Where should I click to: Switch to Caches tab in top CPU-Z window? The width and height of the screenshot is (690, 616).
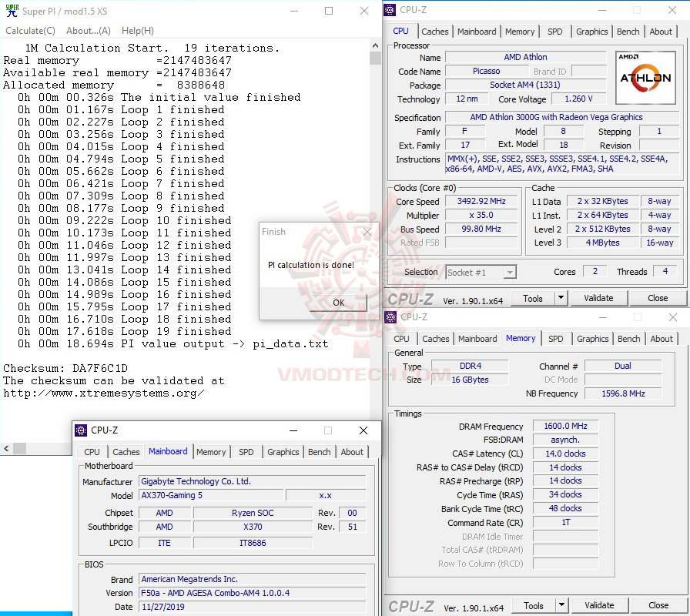pos(435,32)
